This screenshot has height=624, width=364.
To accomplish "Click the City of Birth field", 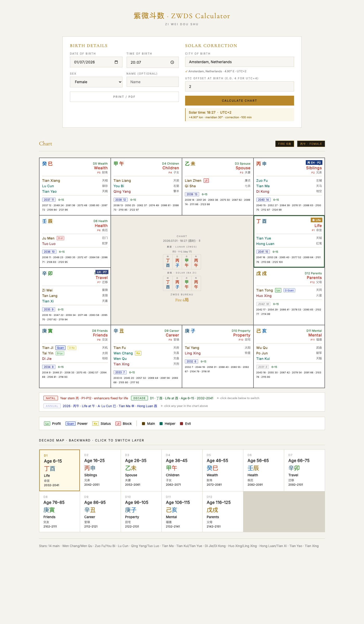I will tap(239, 62).
